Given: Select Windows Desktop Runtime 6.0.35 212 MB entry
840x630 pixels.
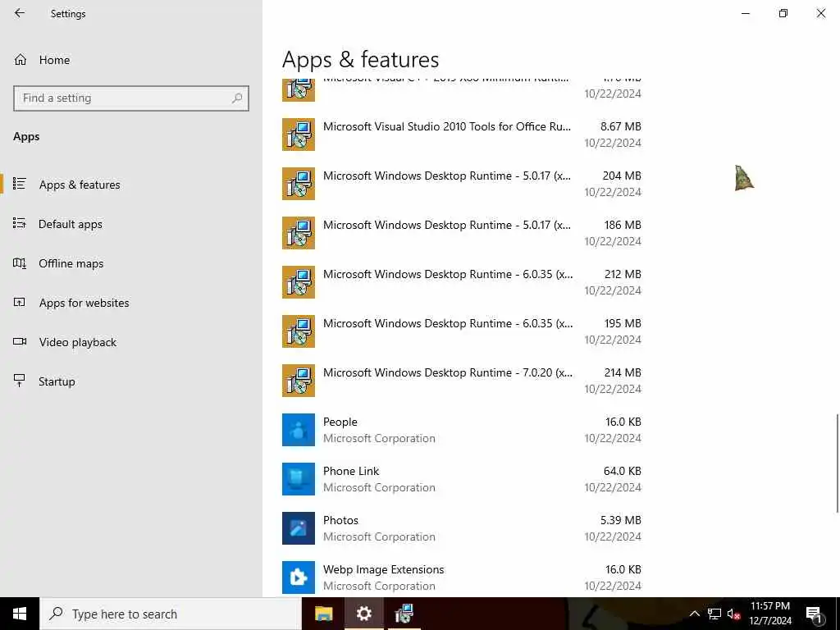Looking at the screenshot, I should click(x=462, y=282).
